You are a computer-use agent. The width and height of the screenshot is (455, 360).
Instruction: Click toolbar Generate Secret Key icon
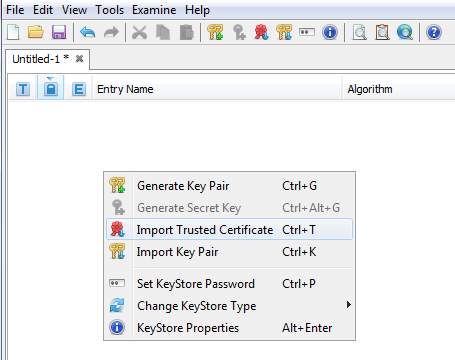pos(239,32)
